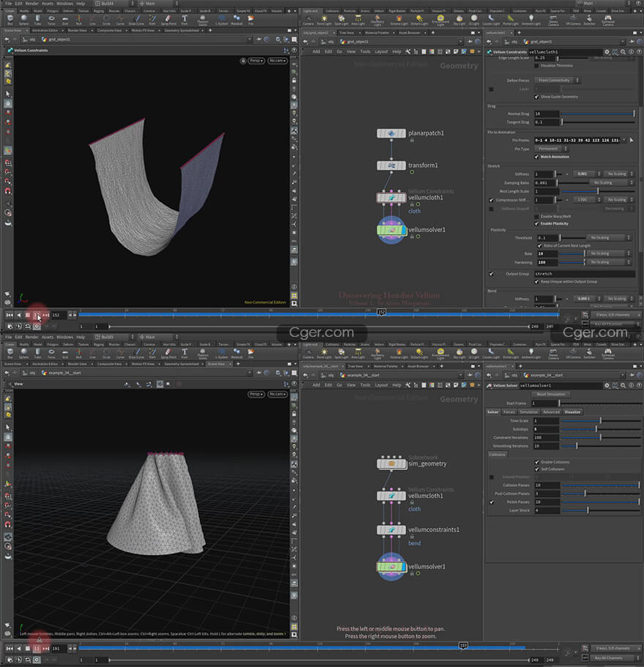644x667 pixels.
Task: Adjust the Rest Length Scale slider
Action: (x=598, y=191)
